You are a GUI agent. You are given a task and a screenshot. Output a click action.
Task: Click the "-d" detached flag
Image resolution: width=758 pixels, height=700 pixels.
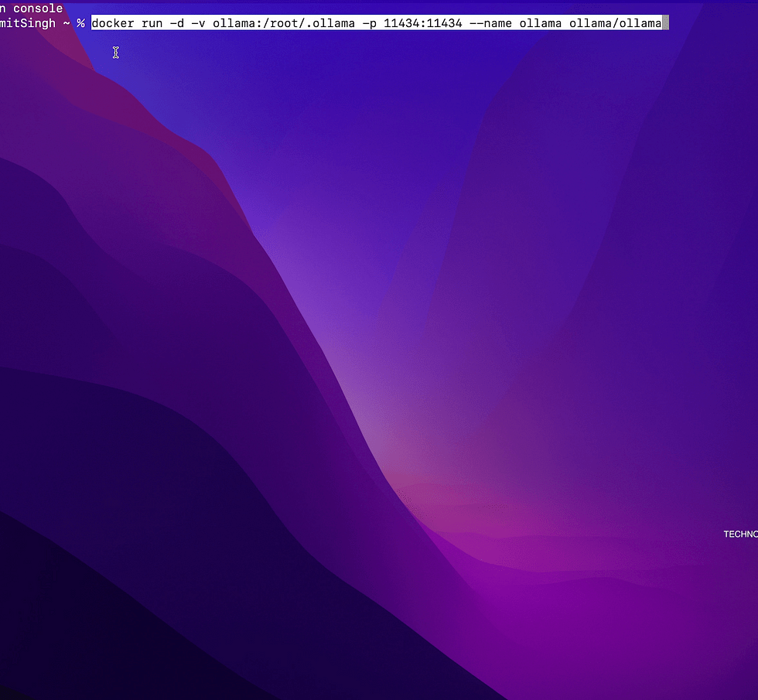177,23
